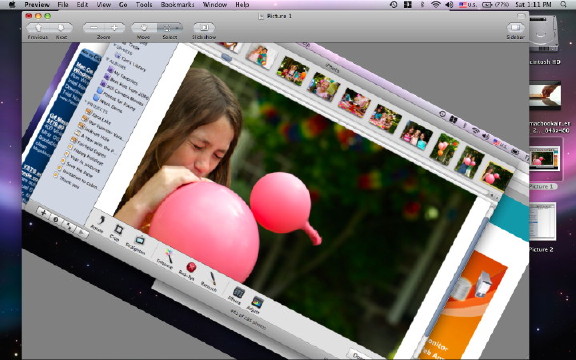Open the volume control in menu bar

coord(449,4)
